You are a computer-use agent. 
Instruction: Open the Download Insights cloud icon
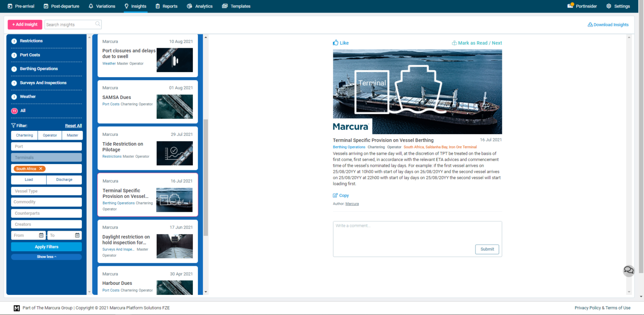pos(591,24)
